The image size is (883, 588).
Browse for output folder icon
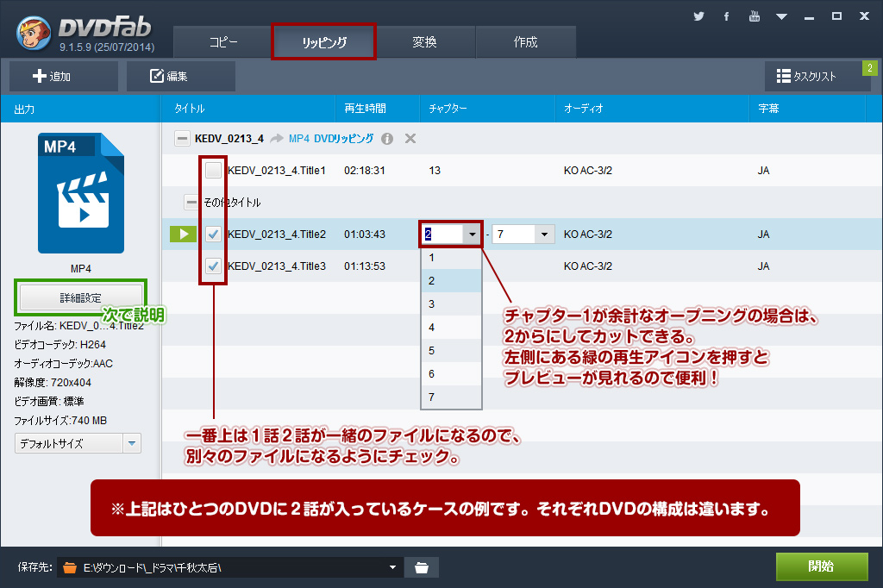pyautogui.click(x=421, y=567)
